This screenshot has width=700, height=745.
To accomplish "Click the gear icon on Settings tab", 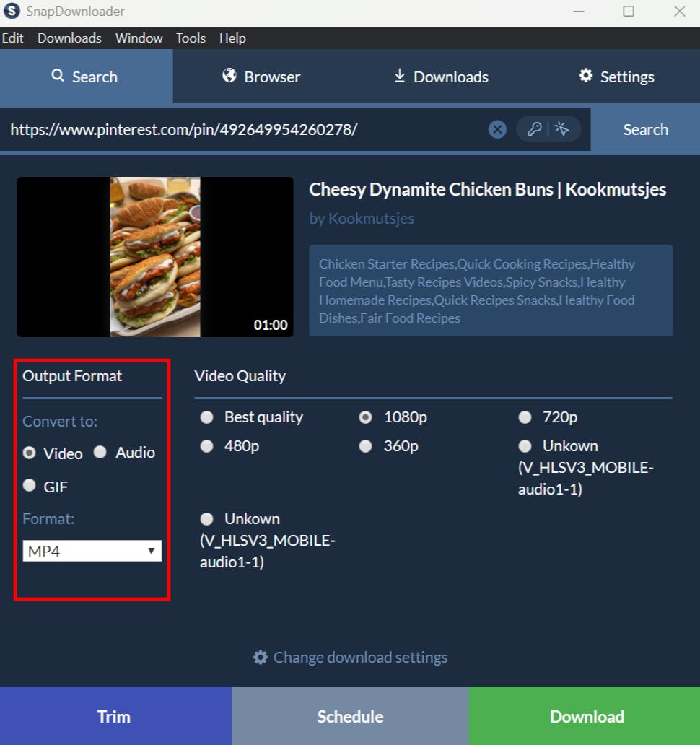I will 585,76.
